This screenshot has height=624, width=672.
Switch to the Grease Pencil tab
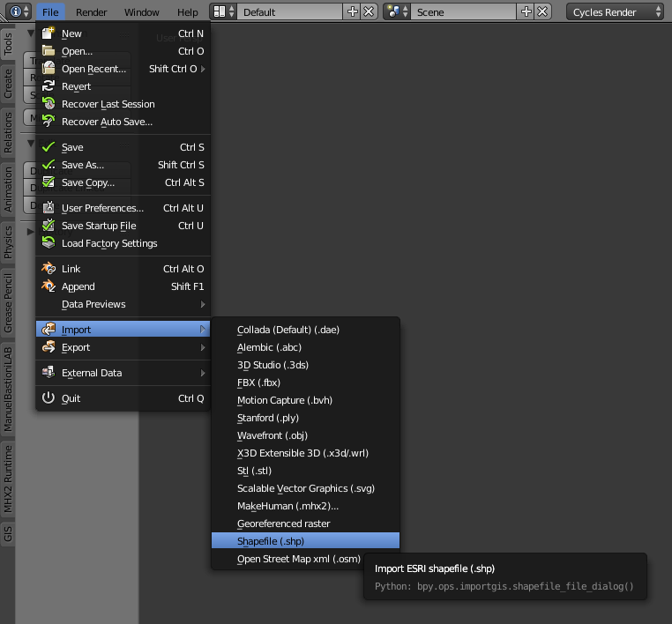(x=8, y=303)
